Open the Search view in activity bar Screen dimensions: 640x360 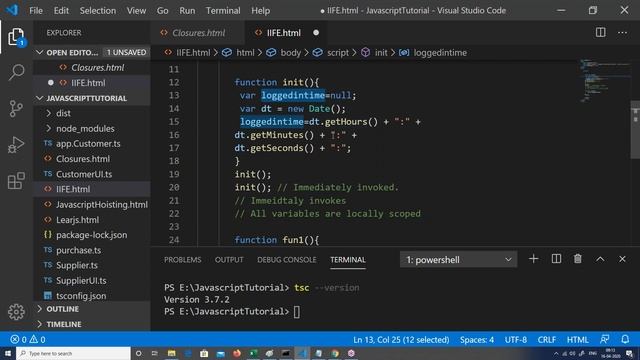[16, 72]
